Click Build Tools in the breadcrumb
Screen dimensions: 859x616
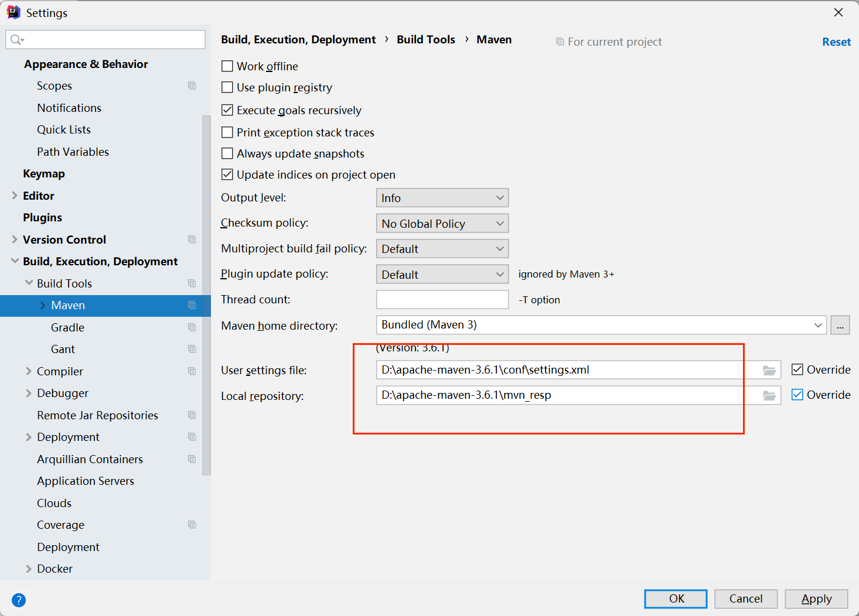click(426, 39)
